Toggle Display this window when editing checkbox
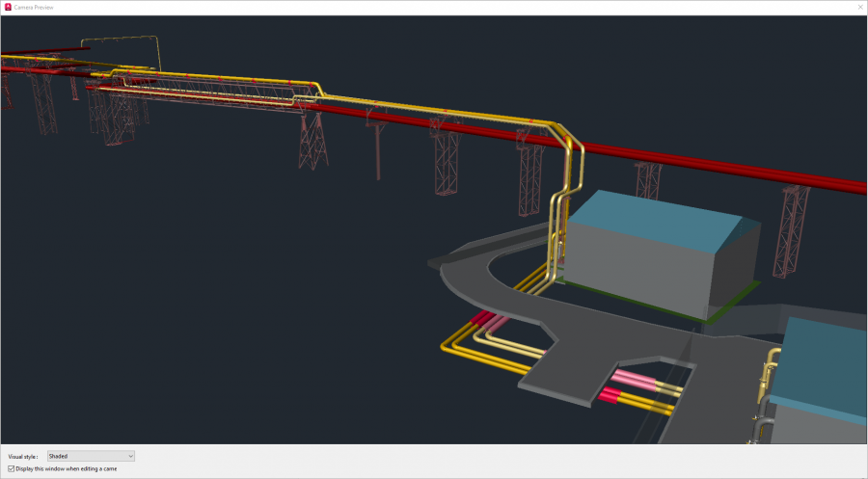The width and height of the screenshot is (868, 479). point(12,468)
